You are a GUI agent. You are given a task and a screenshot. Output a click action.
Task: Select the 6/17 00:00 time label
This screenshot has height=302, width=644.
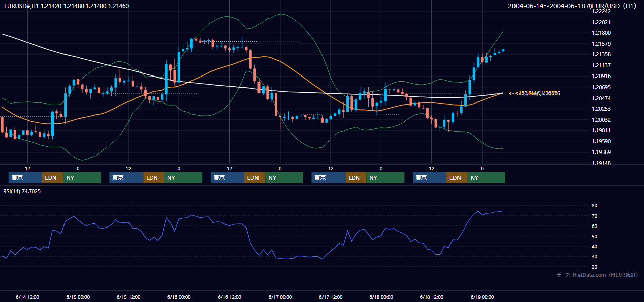[280, 297]
